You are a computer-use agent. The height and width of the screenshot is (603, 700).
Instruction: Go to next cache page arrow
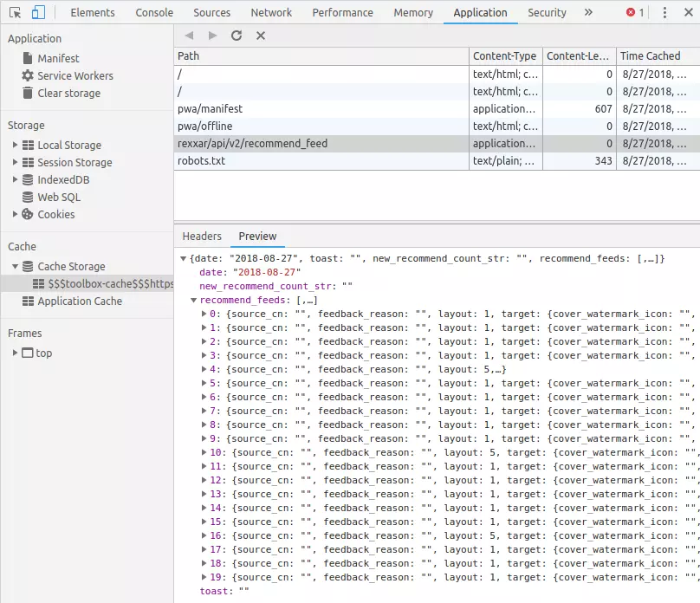[x=212, y=36]
